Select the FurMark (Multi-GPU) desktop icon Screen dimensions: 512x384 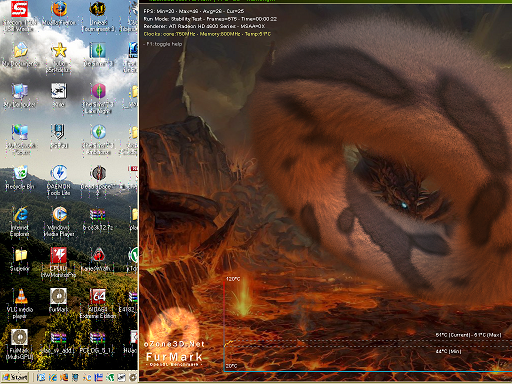20,344
